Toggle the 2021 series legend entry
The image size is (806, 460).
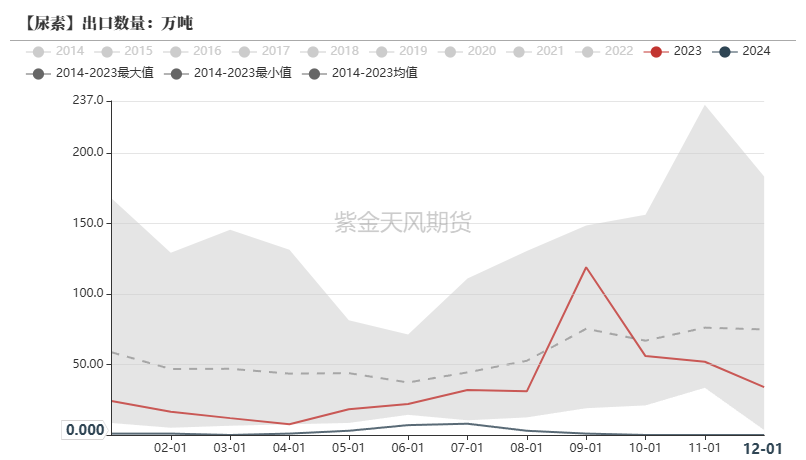click(536, 51)
